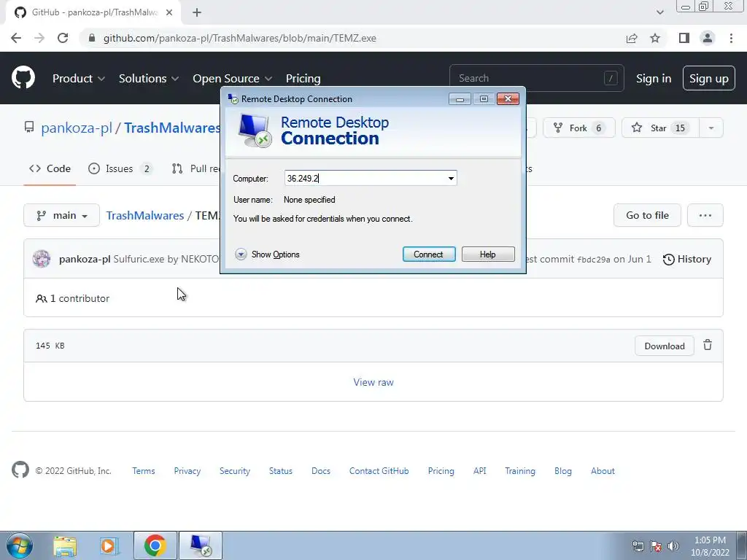Click the Chrome address bar URL

tap(239, 38)
